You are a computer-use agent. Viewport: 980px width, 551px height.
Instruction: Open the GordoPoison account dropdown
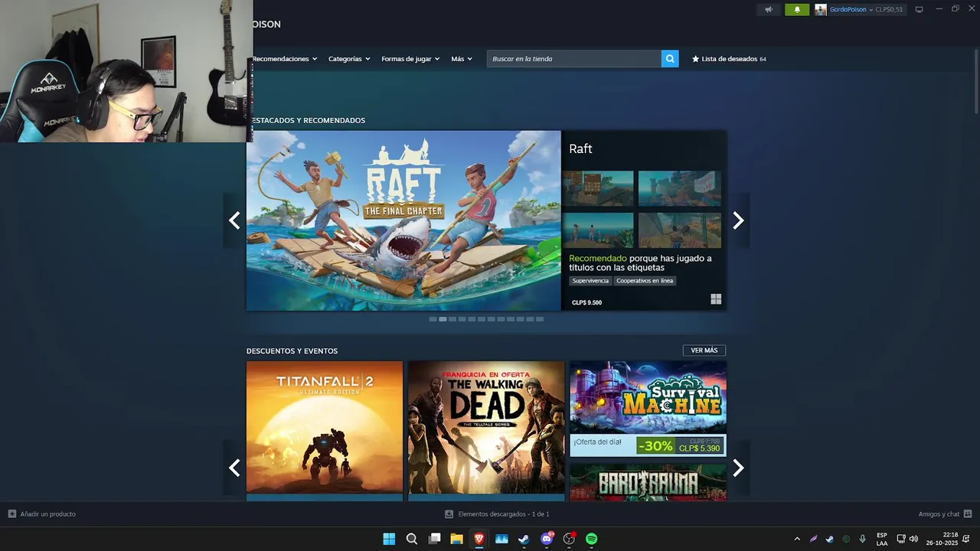click(x=851, y=10)
